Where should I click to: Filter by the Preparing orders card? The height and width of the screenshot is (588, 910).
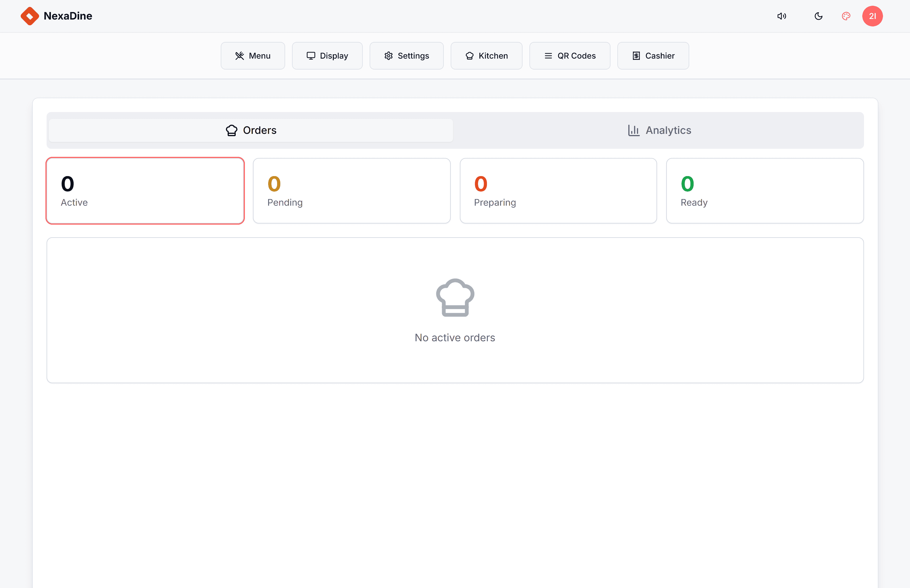558,190
